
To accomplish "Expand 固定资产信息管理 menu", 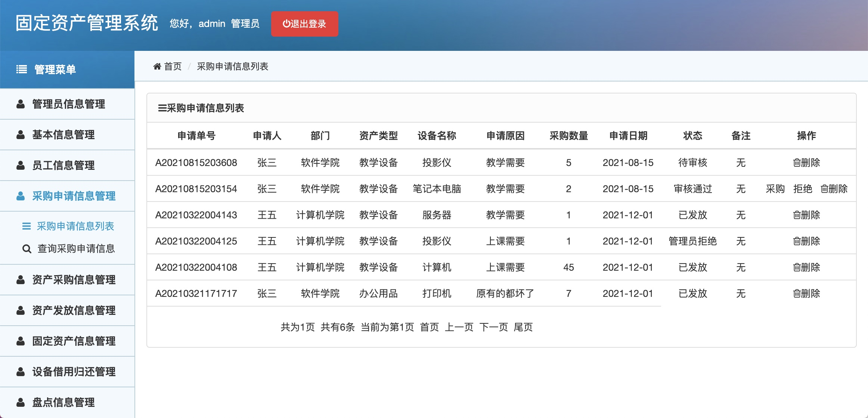I will [67, 341].
